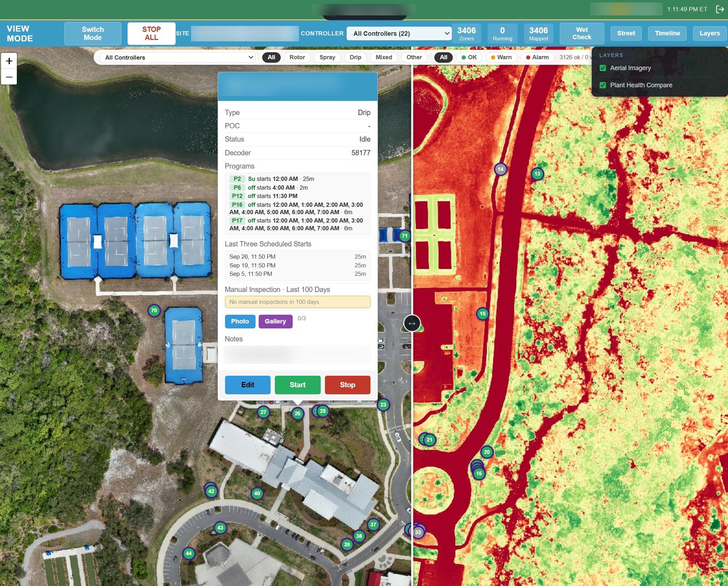Click the blue Edit button
The width and height of the screenshot is (728, 586).
[248, 385]
